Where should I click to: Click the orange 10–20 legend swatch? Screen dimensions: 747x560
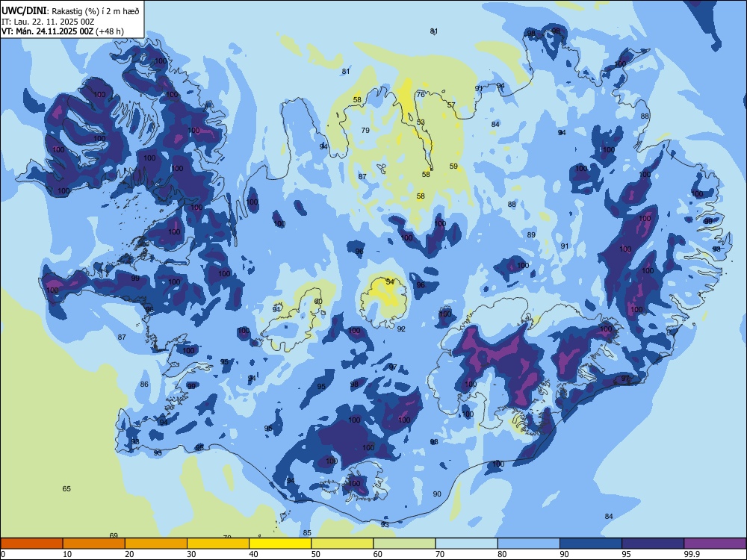click(94, 544)
